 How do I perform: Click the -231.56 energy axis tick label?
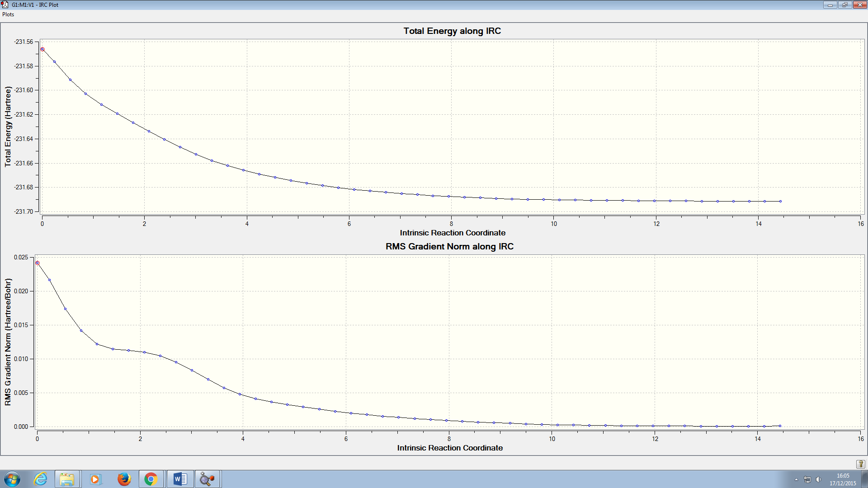[24, 42]
